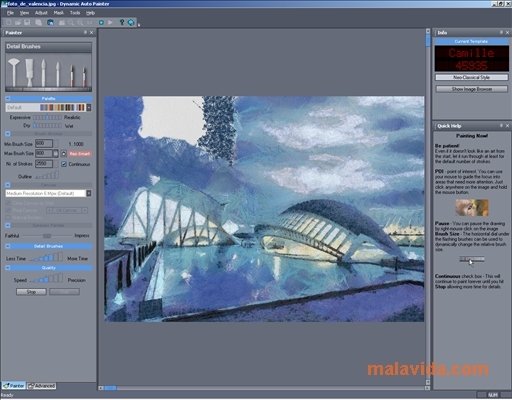This screenshot has width=512, height=400.
Task: Click the Stop button
Action: (x=31, y=292)
